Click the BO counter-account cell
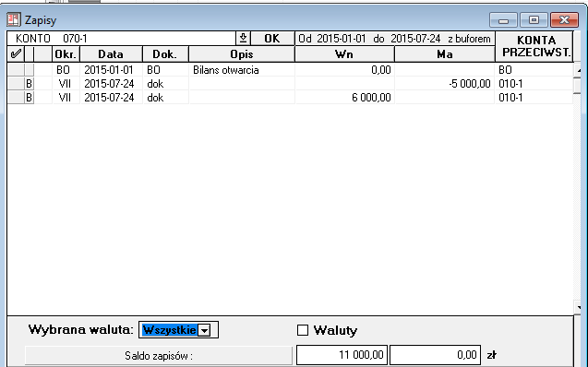 534,70
